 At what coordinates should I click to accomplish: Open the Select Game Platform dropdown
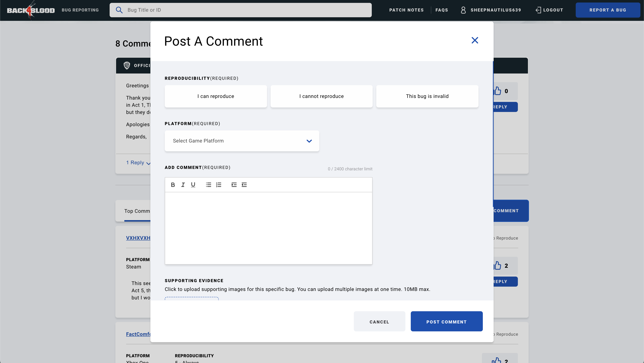(242, 141)
